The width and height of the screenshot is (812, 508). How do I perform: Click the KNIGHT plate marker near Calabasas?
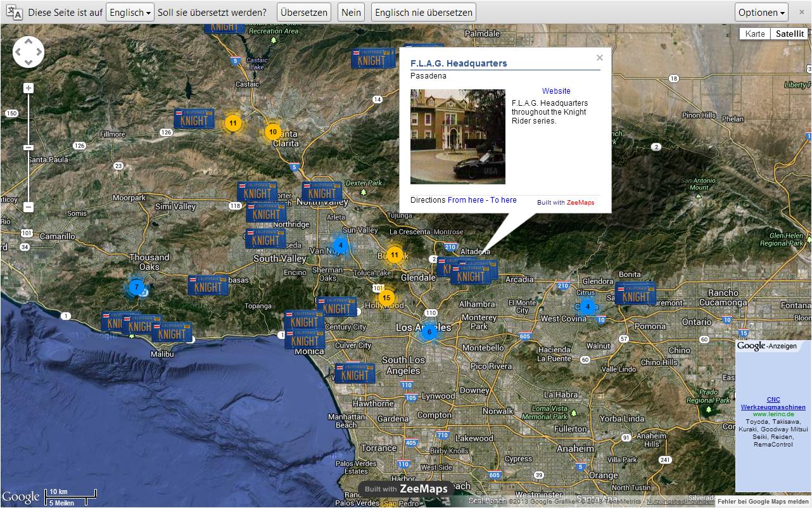coord(208,285)
